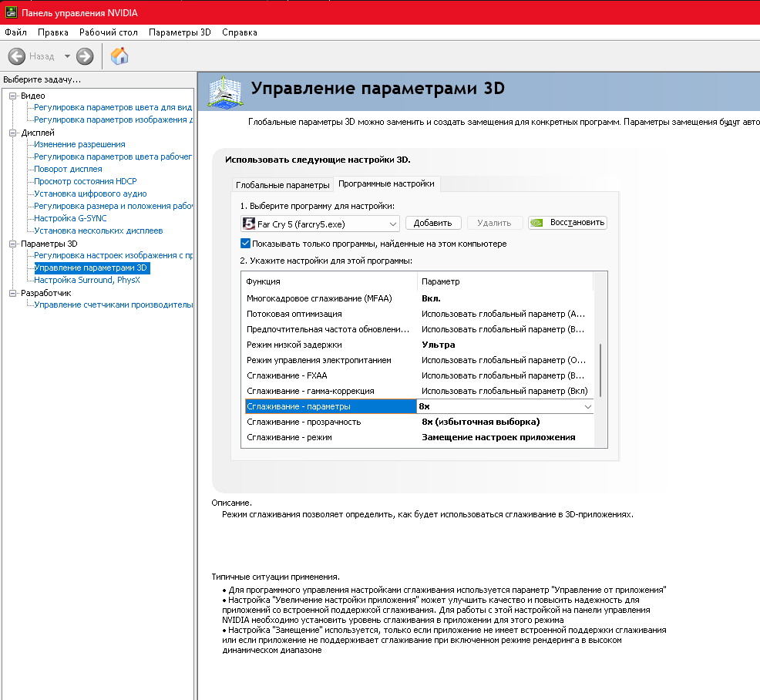This screenshot has height=700, width=760.
Task: Select Сглаживание - гамма-коррекция row
Action: (x=419, y=391)
